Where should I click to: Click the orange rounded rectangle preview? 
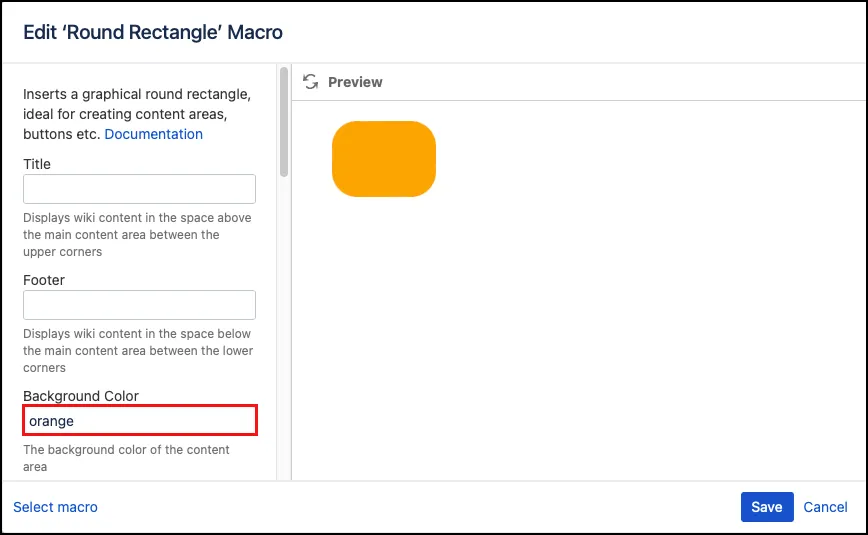(384, 159)
